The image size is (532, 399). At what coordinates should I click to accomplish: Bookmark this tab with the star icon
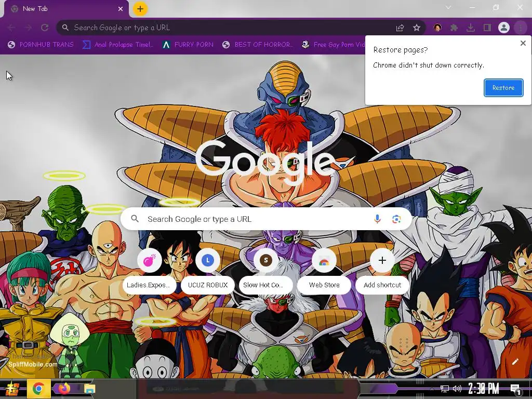tap(417, 28)
